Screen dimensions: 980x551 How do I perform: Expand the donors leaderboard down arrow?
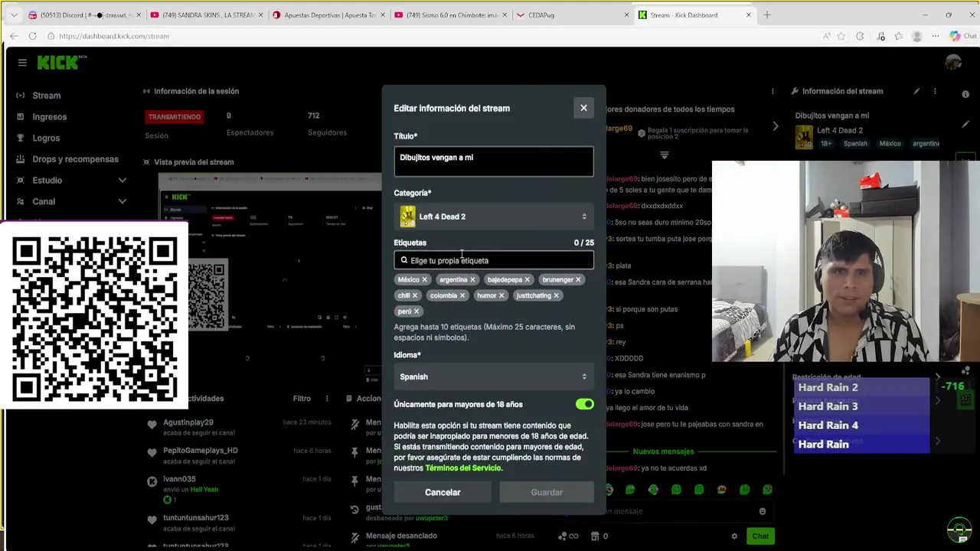(x=665, y=155)
